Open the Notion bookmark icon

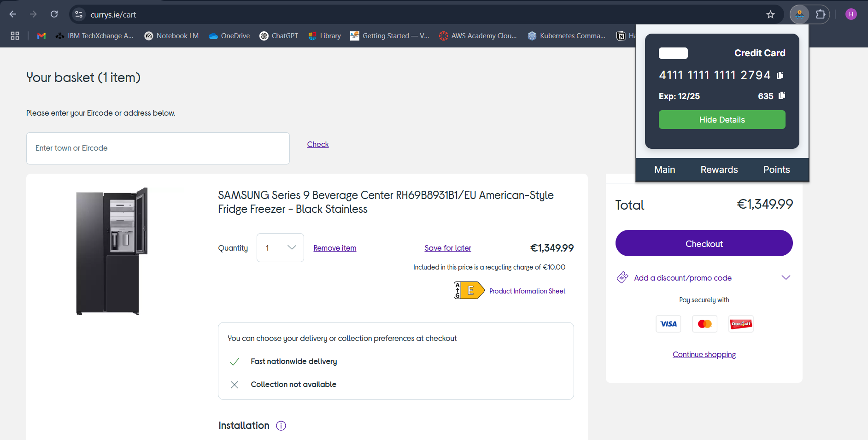tap(621, 36)
